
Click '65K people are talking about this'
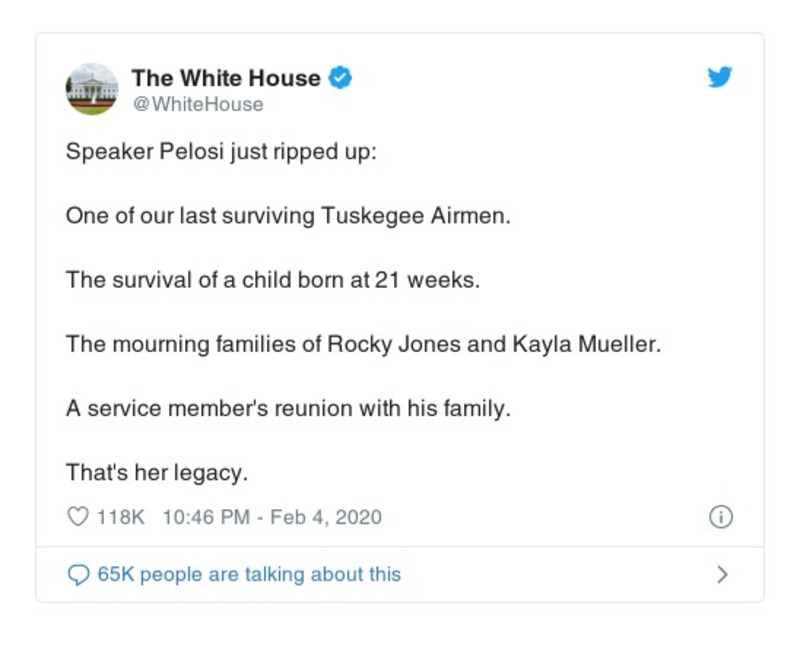[246, 573]
